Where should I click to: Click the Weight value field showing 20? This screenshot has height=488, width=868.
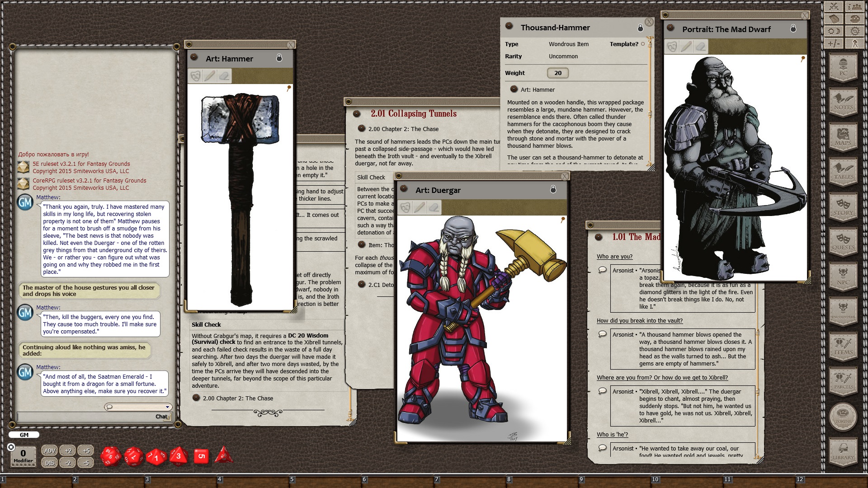[557, 73]
